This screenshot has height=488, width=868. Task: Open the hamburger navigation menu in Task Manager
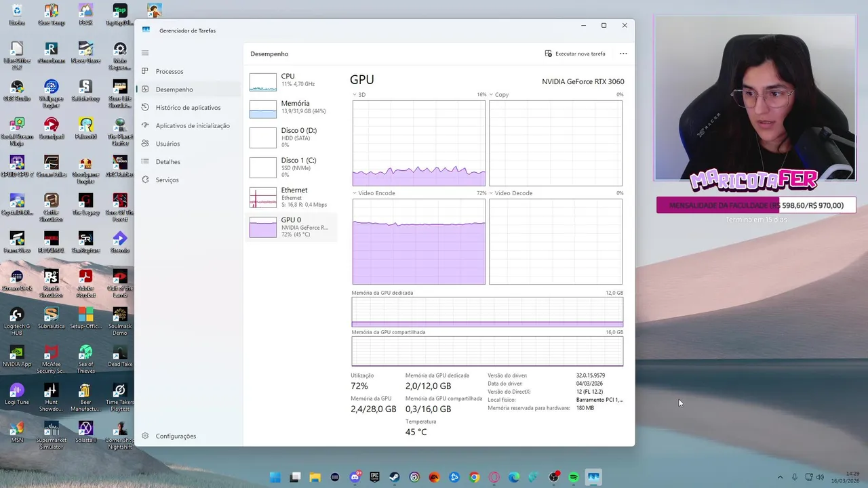(x=145, y=53)
